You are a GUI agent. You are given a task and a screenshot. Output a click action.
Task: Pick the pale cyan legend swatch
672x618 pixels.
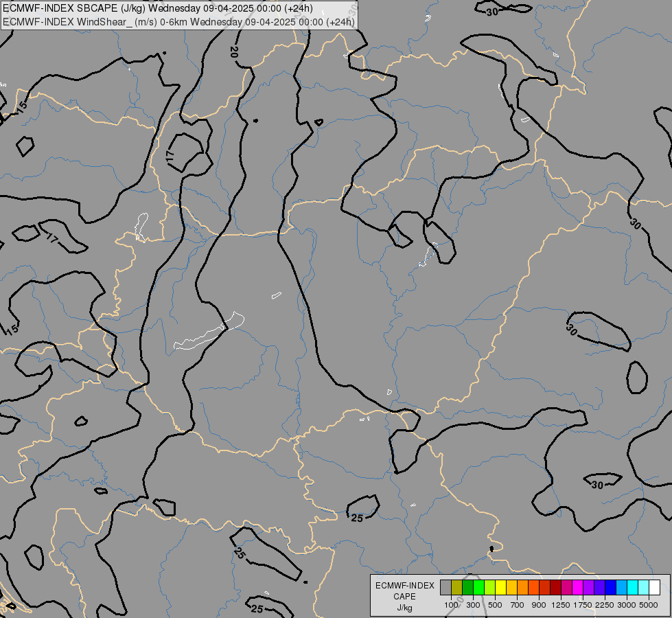[644, 587]
